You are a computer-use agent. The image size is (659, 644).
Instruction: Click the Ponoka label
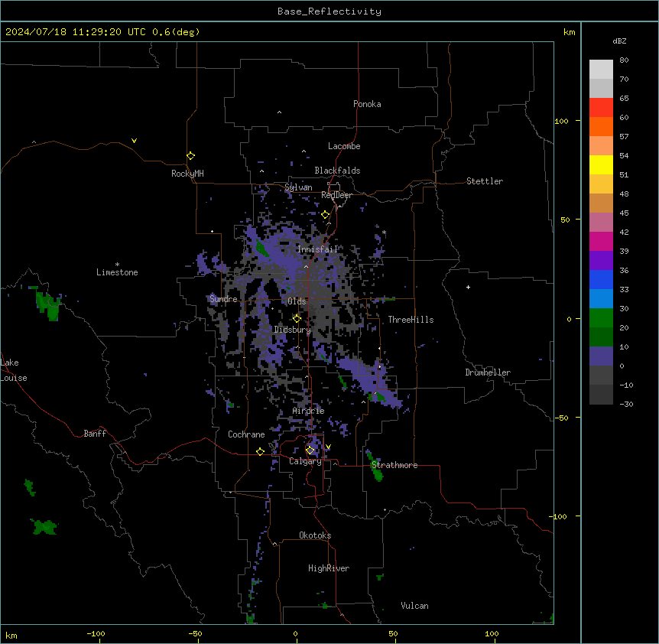point(367,104)
